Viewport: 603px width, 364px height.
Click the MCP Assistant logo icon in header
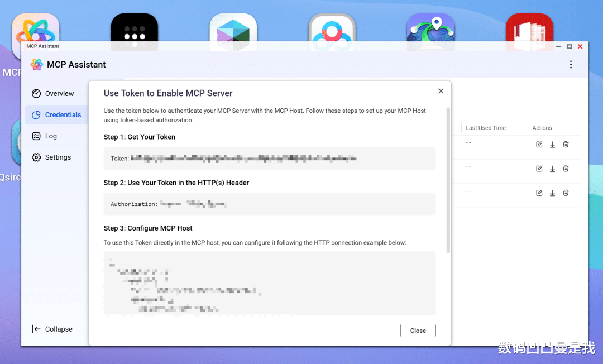(x=37, y=65)
